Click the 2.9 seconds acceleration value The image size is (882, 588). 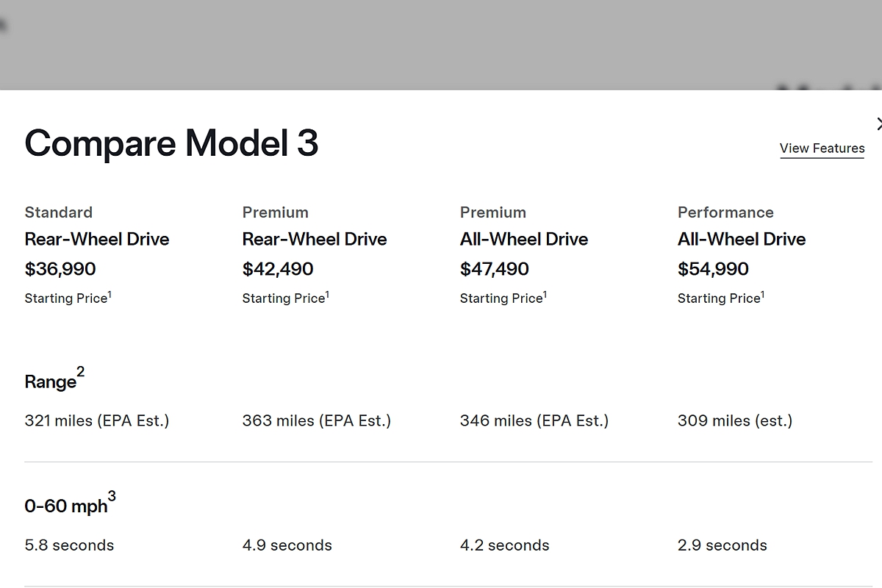(723, 545)
